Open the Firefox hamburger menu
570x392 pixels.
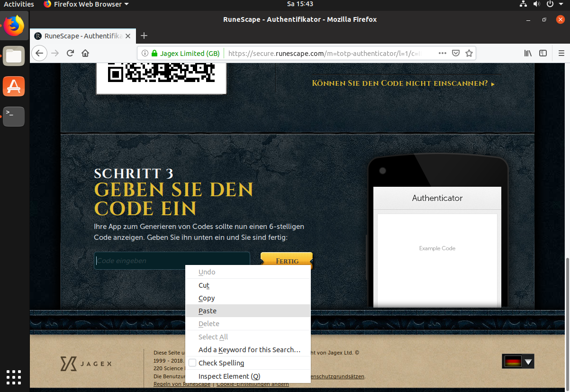561,53
